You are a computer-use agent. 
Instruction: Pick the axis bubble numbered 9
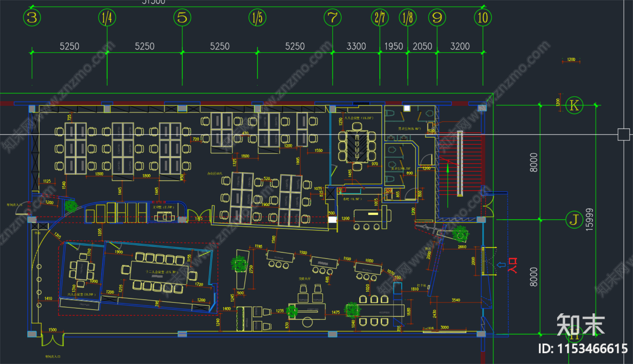click(x=437, y=18)
